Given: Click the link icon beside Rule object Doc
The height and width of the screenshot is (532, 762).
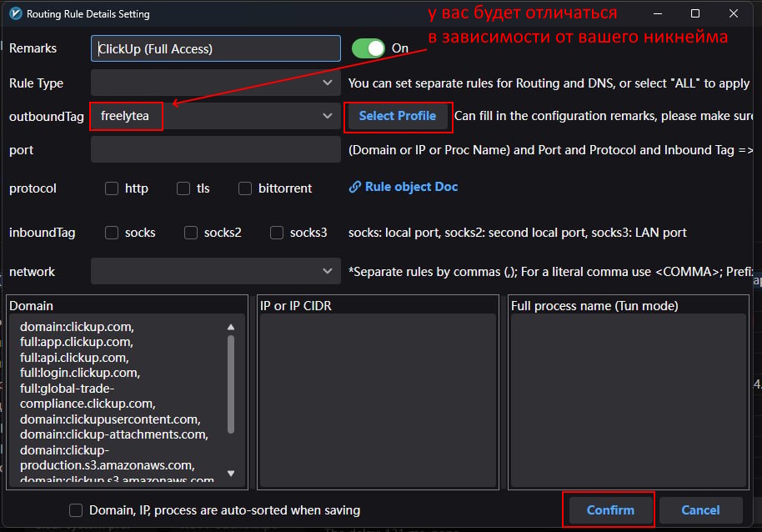Looking at the screenshot, I should point(354,188).
